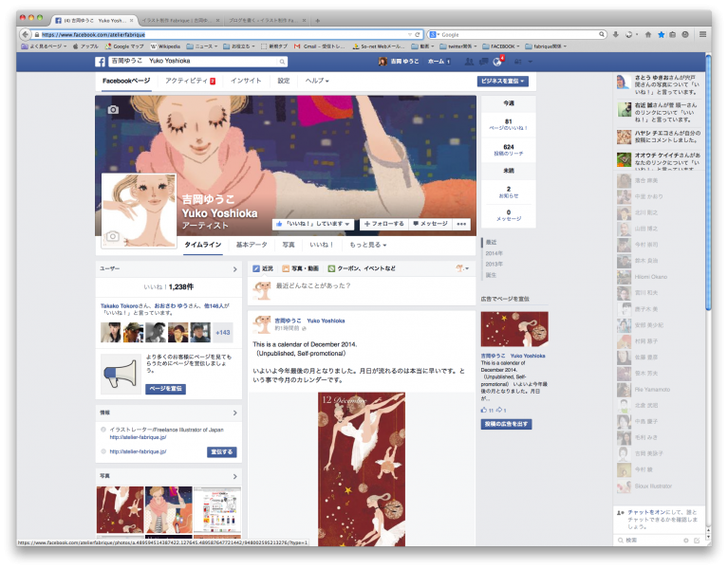Open the Takako Tokoro link
Screen dimensions: 728x569
click(120, 306)
